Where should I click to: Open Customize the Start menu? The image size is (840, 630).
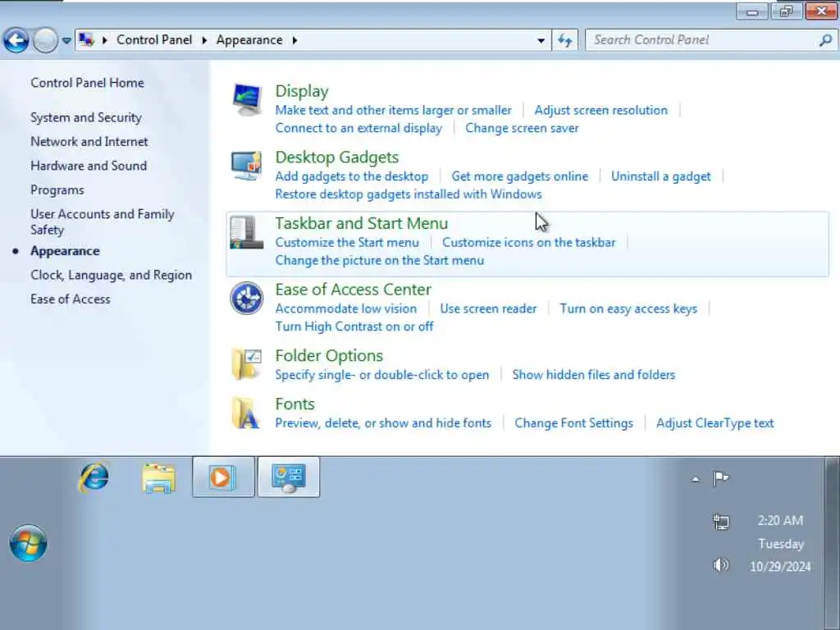347,243
